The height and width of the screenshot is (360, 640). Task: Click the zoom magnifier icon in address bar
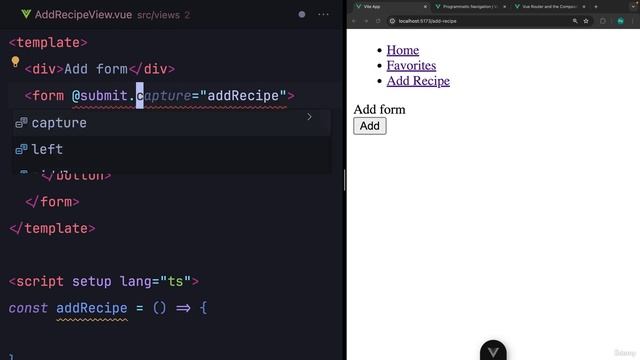575,21
